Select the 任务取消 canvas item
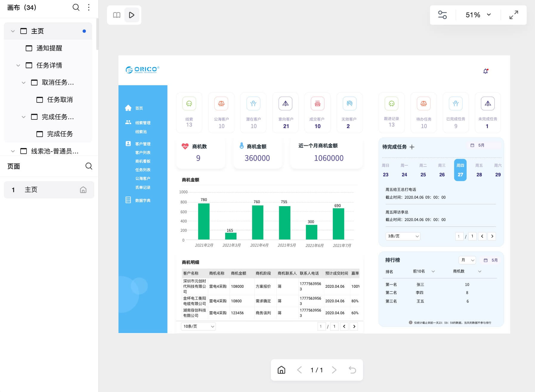The width and height of the screenshot is (535, 392). point(60,100)
